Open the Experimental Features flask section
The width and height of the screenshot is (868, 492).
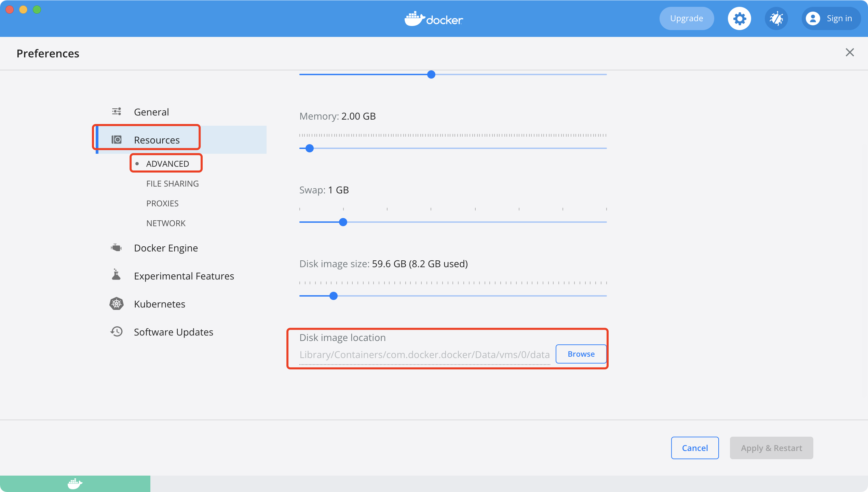pos(184,276)
